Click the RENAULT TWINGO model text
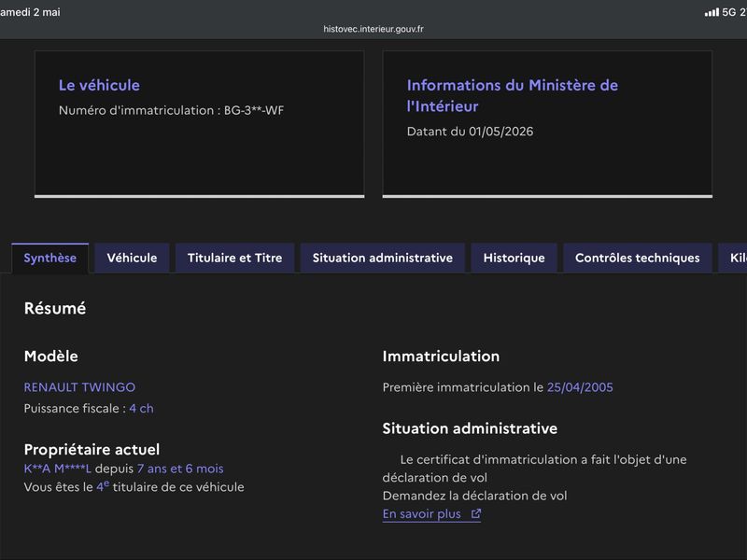The width and height of the screenshot is (747, 560). click(79, 387)
